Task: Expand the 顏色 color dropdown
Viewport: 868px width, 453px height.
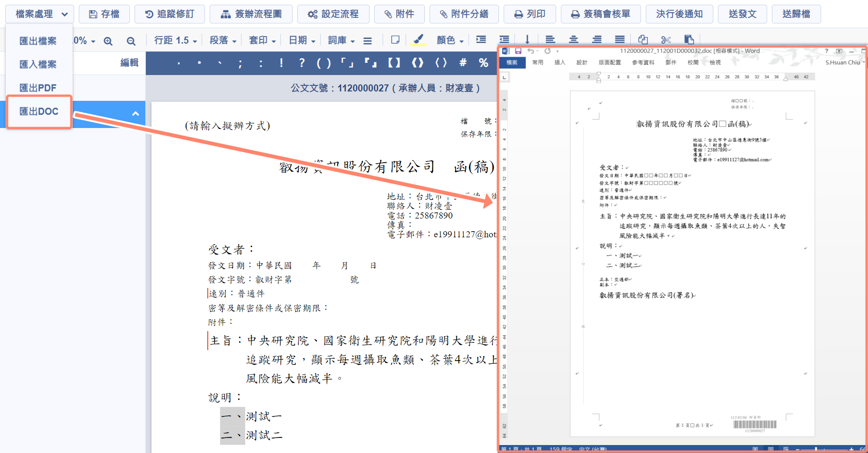Action: click(x=450, y=40)
